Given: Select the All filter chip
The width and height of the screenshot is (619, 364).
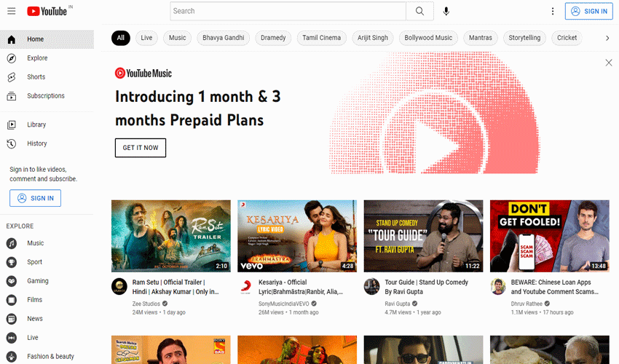Looking at the screenshot, I should (120, 38).
